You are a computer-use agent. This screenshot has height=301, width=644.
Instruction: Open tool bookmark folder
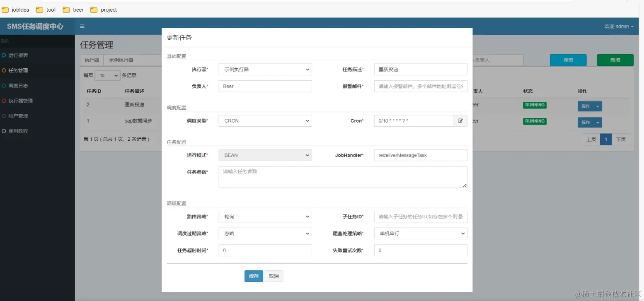tap(46, 10)
